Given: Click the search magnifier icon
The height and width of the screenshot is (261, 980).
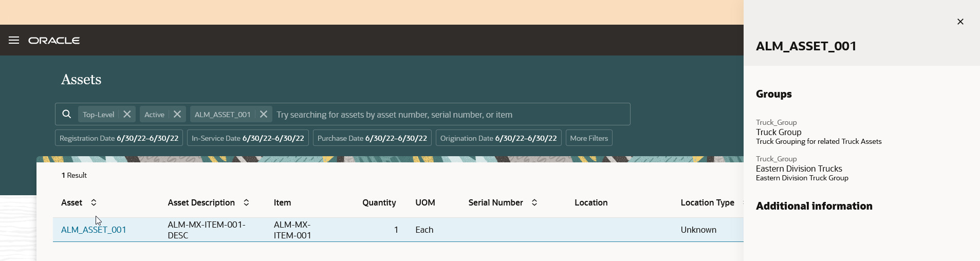Looking at the screenshot, I should point(67,114).
